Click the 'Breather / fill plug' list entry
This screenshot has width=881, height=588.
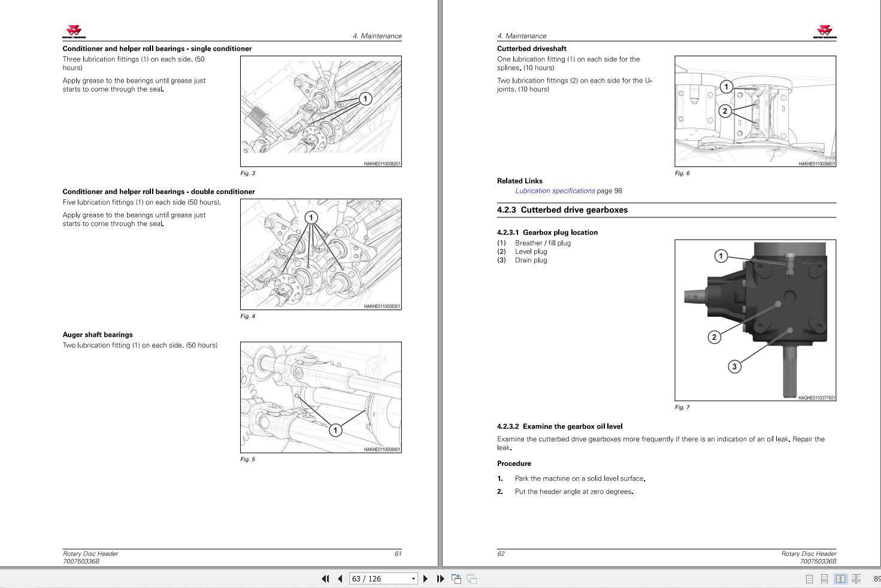click(543, 243)
